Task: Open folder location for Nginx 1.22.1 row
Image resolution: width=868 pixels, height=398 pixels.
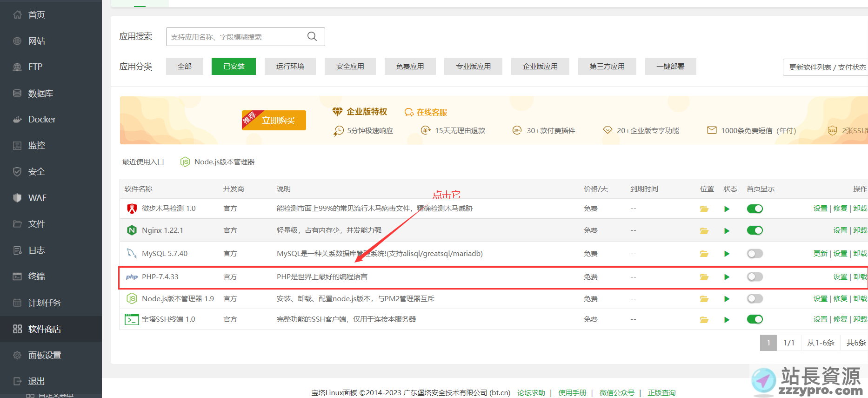Action: 704,231
